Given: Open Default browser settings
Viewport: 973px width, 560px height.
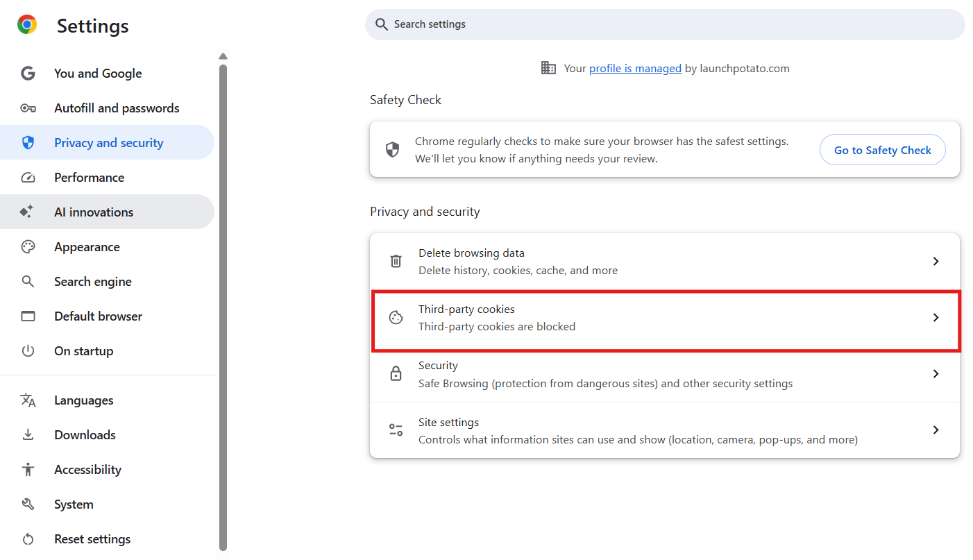Looking at the screenshot, I should click(x=107, y=316).
